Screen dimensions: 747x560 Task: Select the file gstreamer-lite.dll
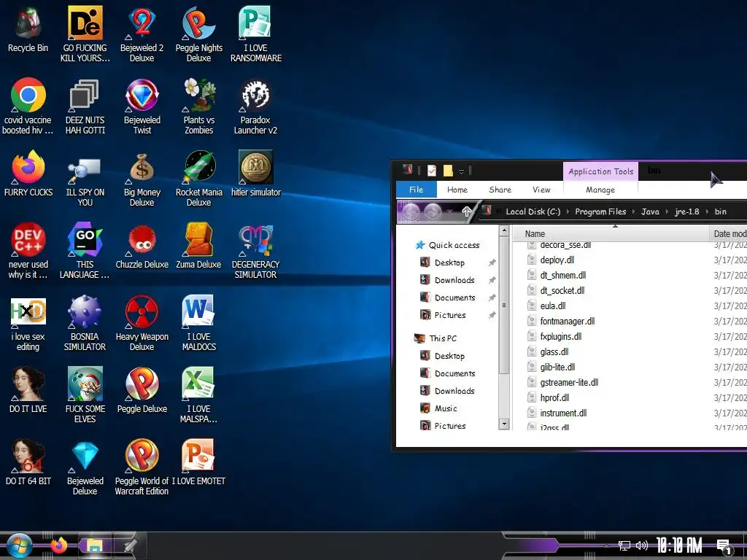[x=569, y=382]
